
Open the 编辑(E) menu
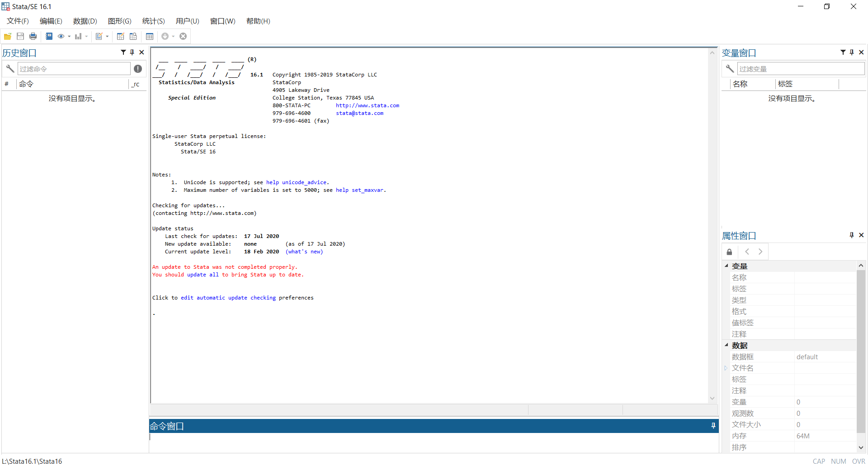point(51,21)
